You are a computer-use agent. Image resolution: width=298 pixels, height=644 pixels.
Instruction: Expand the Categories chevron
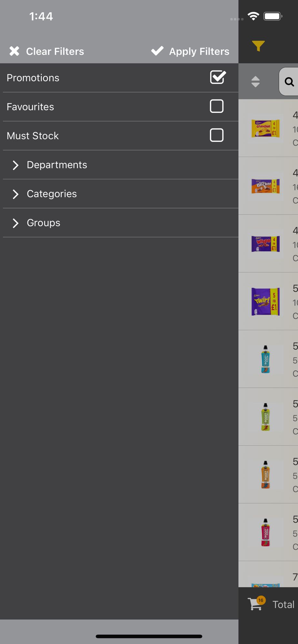pos(15,194)
